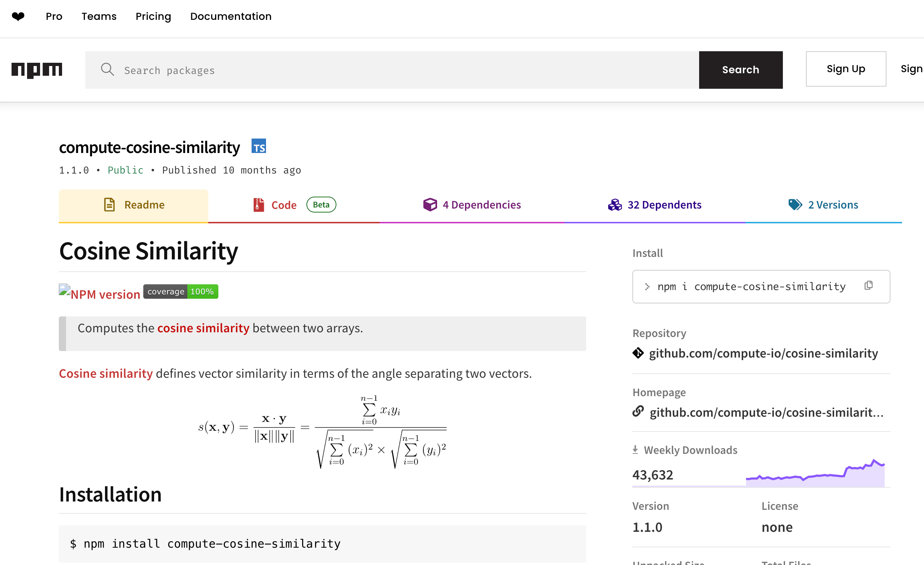Open the Documentation menu item

[x=231, y=17]
